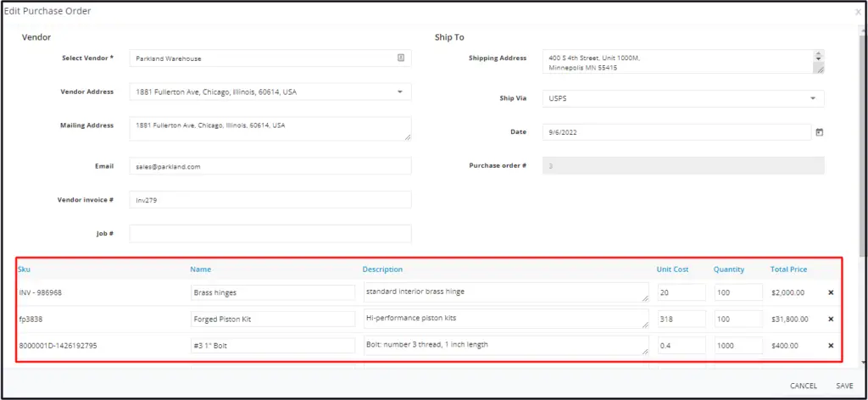
Task: Select SKU text fp3838
Action: (30, 319)
